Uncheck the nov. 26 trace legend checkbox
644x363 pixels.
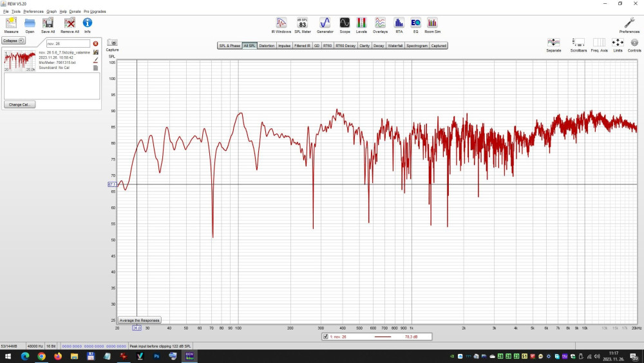tap(326, 337)
